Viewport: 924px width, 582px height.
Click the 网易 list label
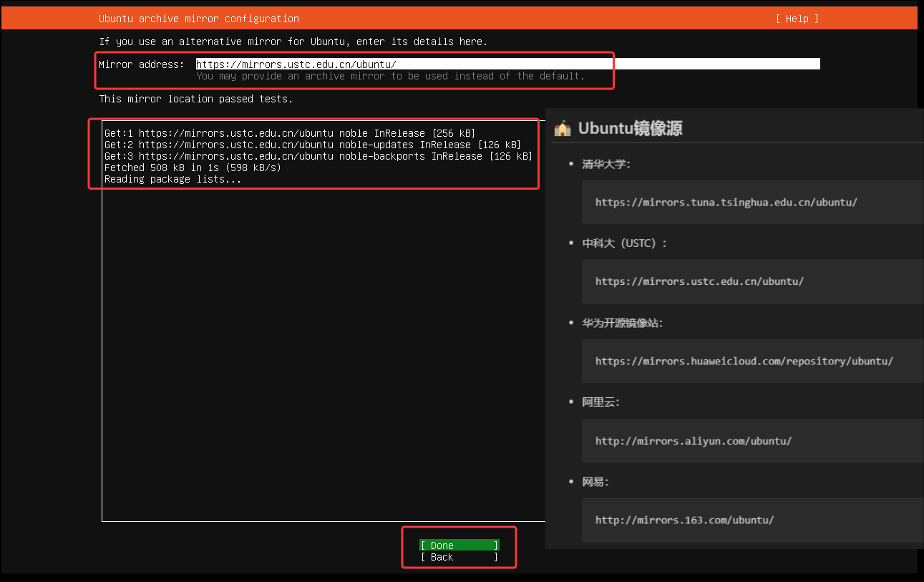tap(595, 482)
